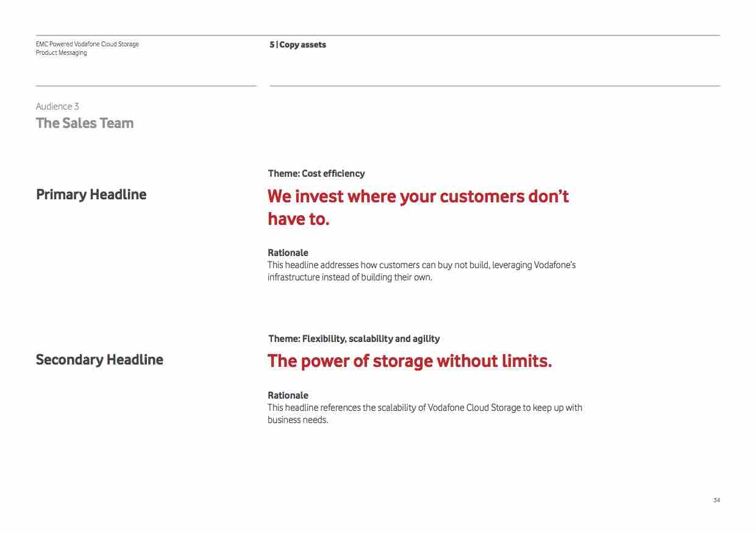Click the "Secondary Headline" label
The width and height of the screenshot is (756, 534).
tap(99, 360)
